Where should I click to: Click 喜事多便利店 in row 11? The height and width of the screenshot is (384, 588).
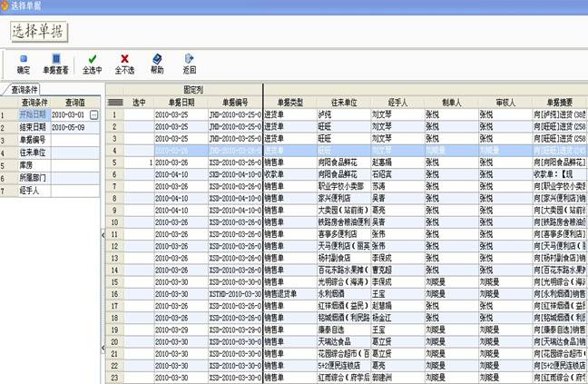click(x=338, y=234)
